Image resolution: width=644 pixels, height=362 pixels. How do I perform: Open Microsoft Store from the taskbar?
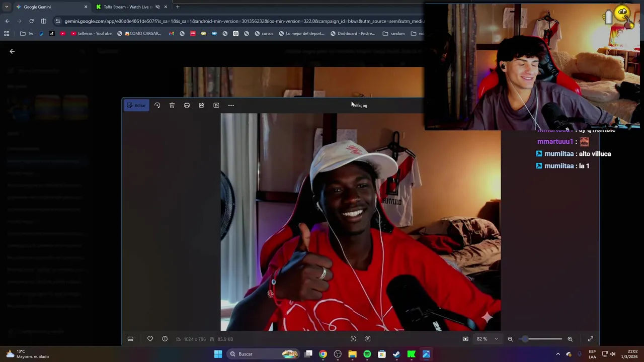point(382,354)
